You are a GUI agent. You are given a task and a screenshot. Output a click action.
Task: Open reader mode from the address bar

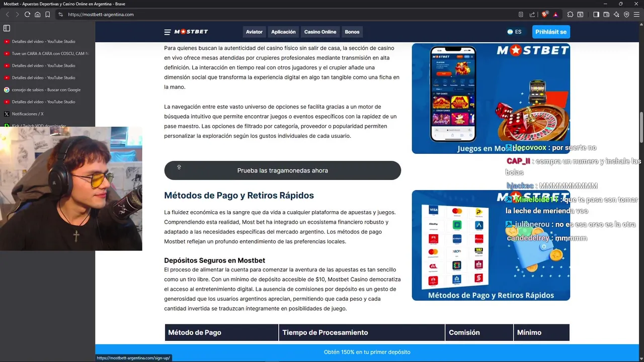coord(521,15)
